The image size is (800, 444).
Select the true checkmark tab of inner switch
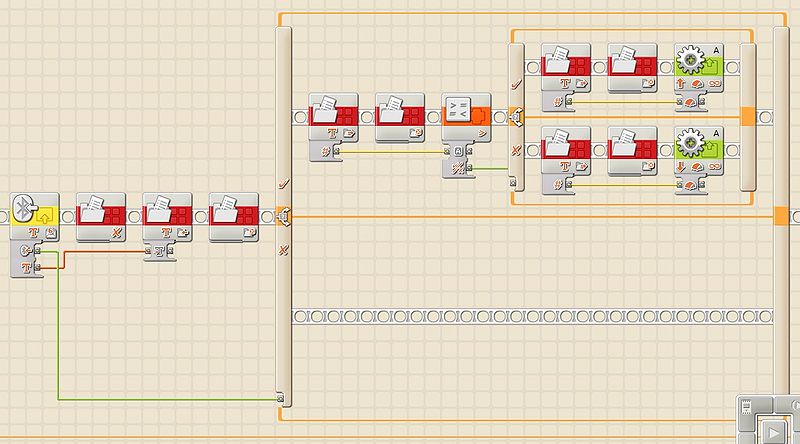pos(514,87)
